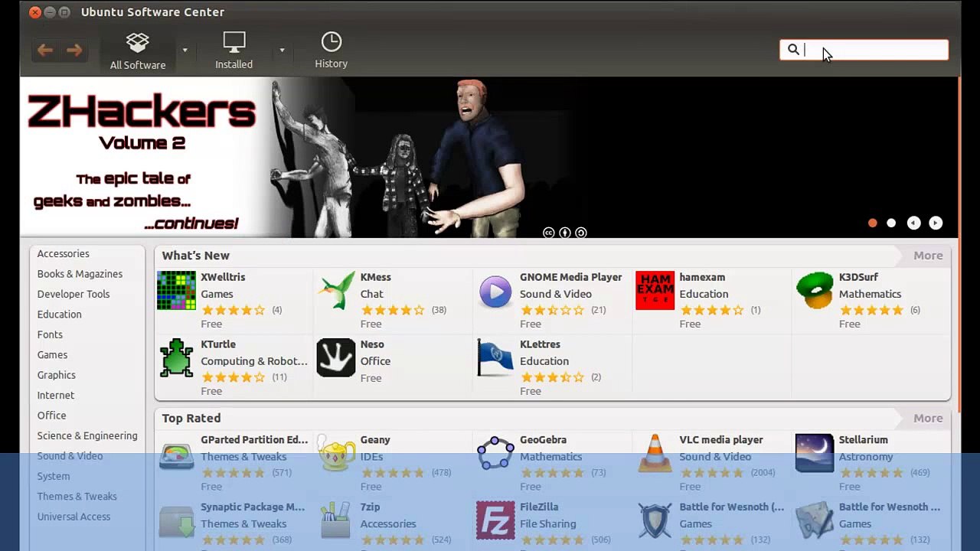This screenshot has width=980, height=551.
Task: Browse the Games category in sidebar
Action: point(52,355)
